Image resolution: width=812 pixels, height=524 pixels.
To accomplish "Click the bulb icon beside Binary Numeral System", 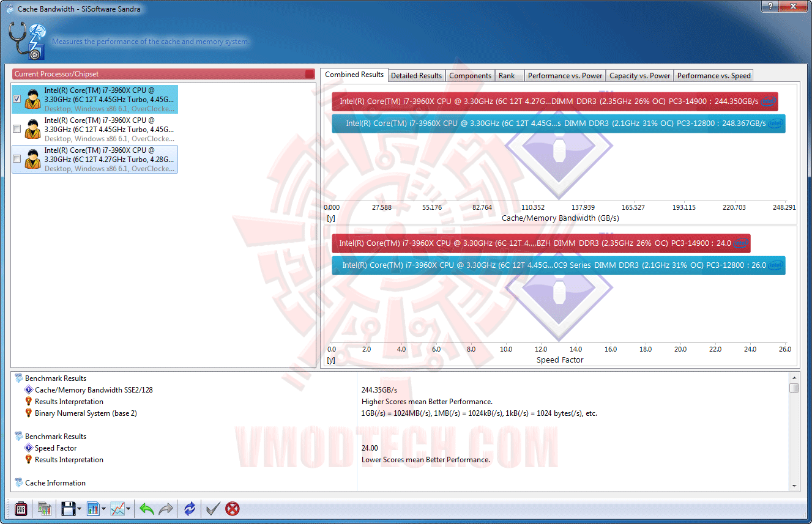I will tap(29, 413).
